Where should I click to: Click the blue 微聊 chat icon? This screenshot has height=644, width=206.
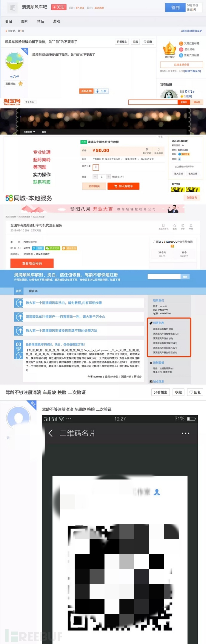[x=38, y=248]
